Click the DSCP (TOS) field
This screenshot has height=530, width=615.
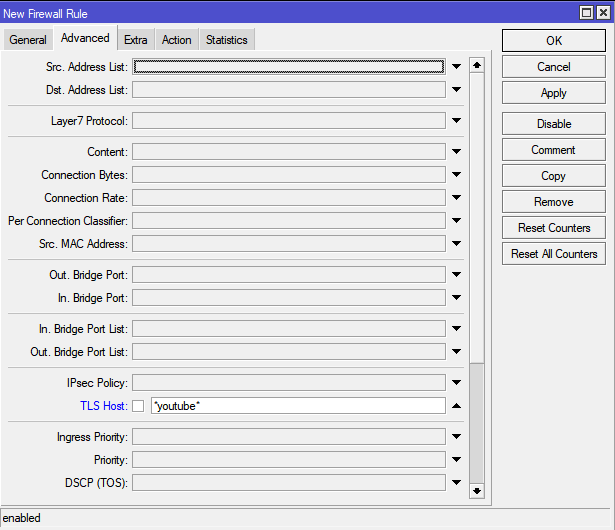(289, 483)
